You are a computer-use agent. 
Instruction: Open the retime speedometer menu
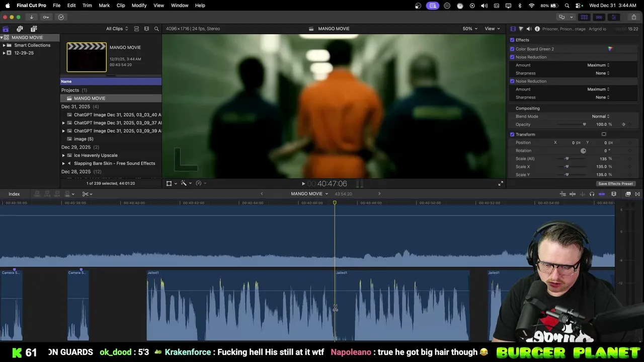click(200, 184)
